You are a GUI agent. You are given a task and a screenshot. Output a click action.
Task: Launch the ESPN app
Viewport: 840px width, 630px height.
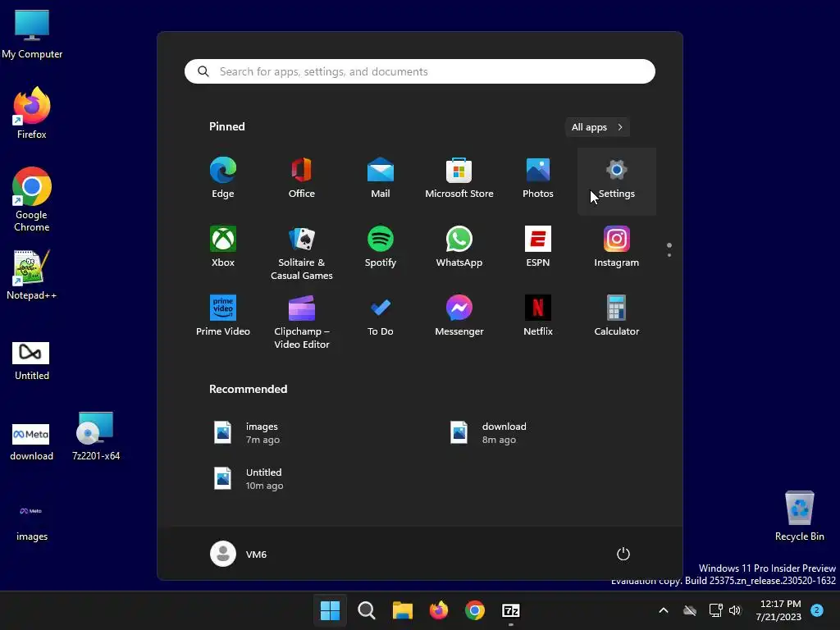click(x=538, y=247)
